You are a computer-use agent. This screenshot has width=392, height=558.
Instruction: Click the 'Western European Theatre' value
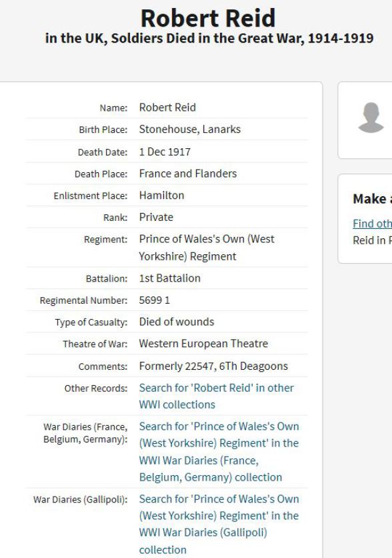(x=203, y=344)
